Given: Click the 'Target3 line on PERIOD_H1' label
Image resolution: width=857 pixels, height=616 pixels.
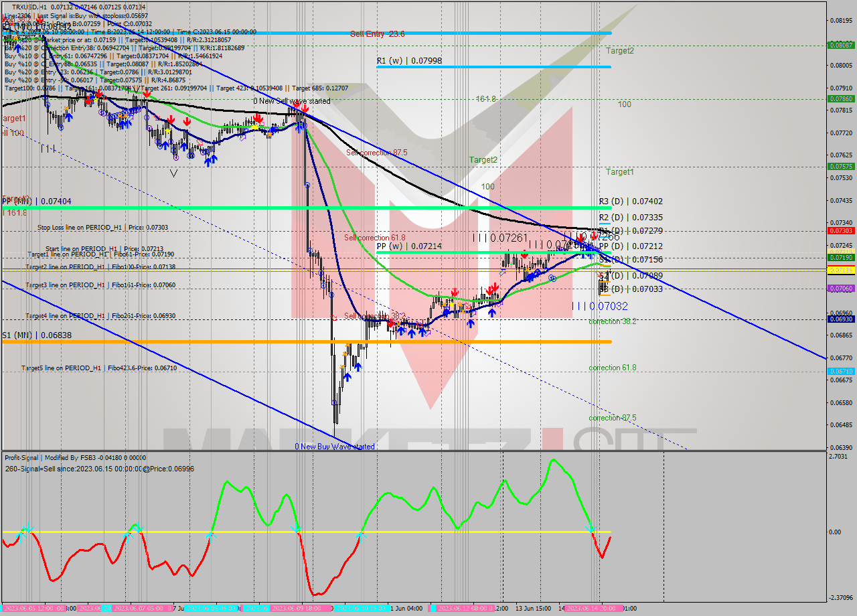Looking at the screenshot, I should pyautogui.click(x=100, y=285).
